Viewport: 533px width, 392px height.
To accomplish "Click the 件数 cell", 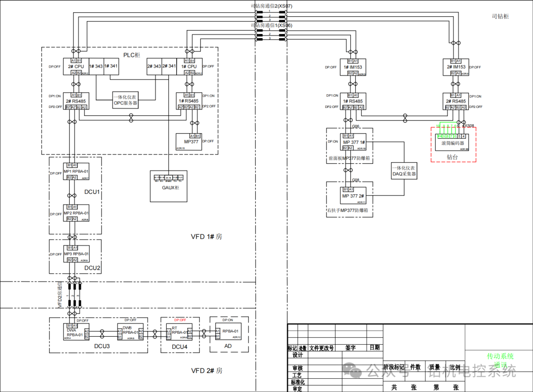I will pos(416,367).
